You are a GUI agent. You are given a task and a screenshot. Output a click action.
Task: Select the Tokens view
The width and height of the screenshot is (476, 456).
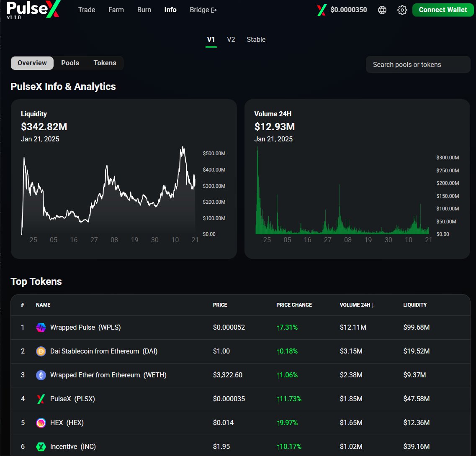coord(105,63)
